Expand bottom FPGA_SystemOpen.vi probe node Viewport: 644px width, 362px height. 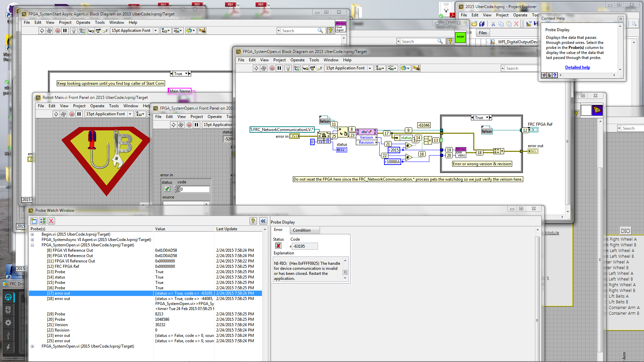pyautogui.click(x=33, y=347)
